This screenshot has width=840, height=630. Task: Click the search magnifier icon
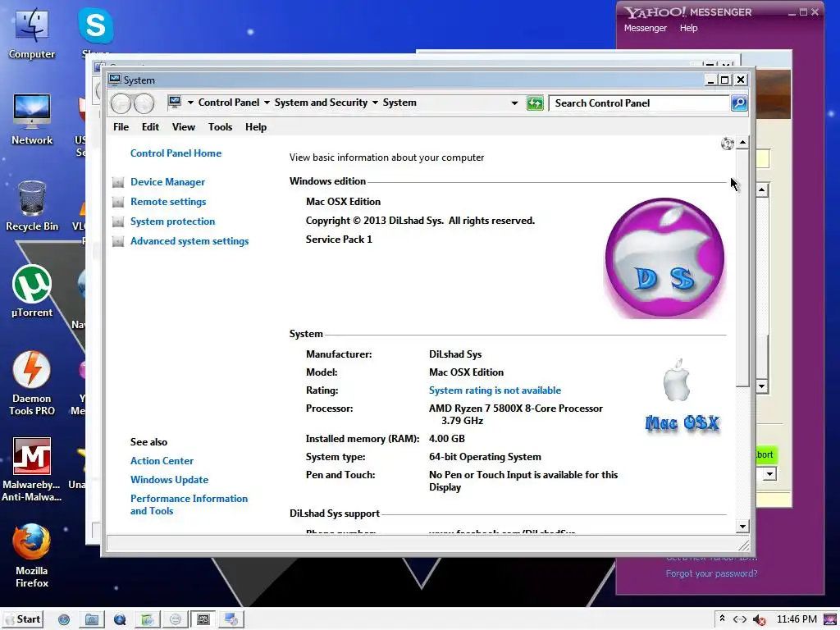pos(739,103)
